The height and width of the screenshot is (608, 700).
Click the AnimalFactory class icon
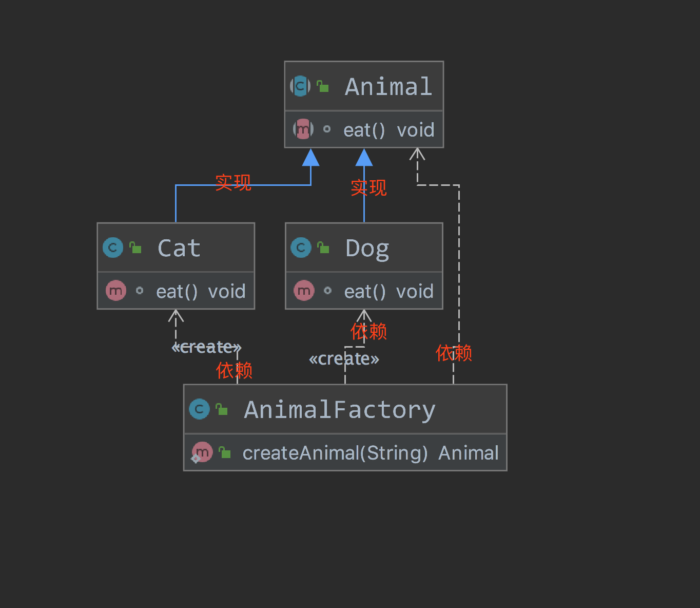199,409
